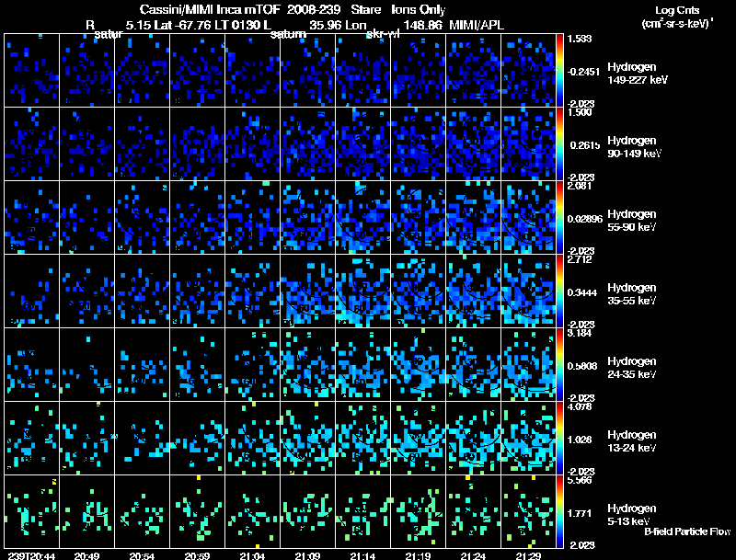Select the 35-55 keV panel at 21:29
The width and height of the screenshot is (736, 560).
(528, 291)
